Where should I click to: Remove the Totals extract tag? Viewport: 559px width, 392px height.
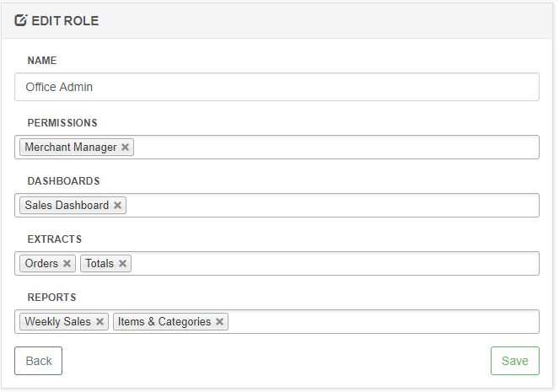[122, 263]
